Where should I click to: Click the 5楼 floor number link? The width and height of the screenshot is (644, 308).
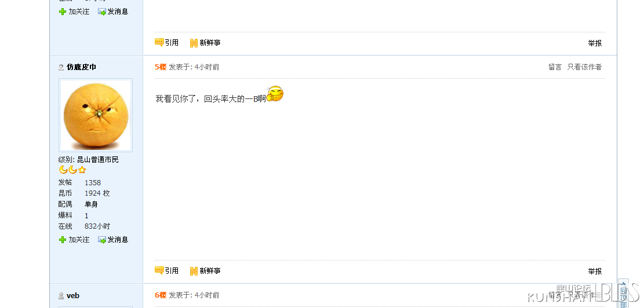pos(161,67)
